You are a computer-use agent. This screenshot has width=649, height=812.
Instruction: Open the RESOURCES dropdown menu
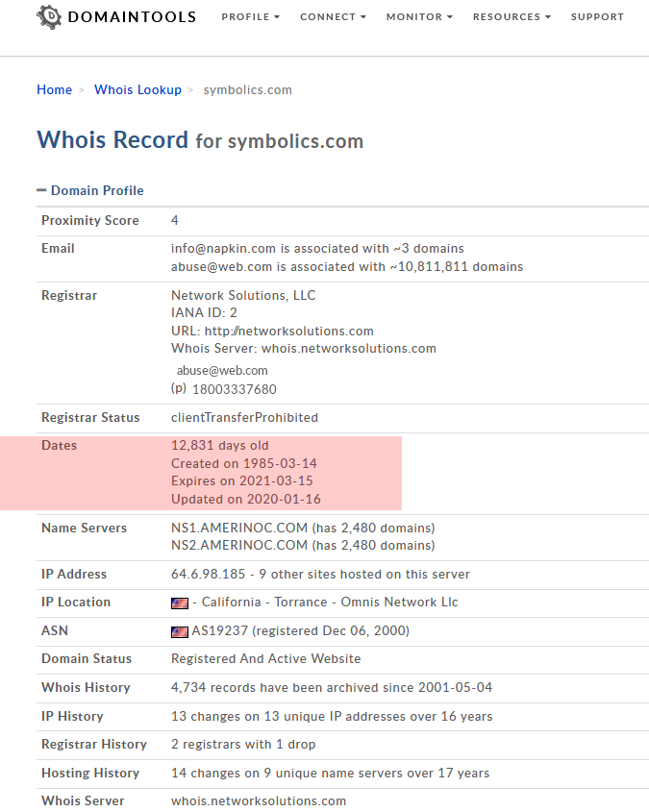[512, 17]
